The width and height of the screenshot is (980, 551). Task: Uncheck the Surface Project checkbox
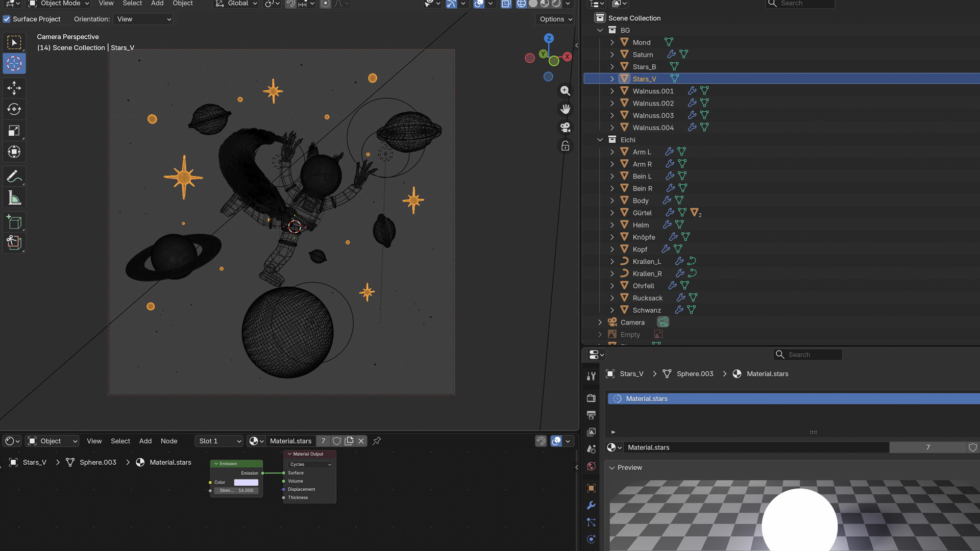click(x=7, y=19)
